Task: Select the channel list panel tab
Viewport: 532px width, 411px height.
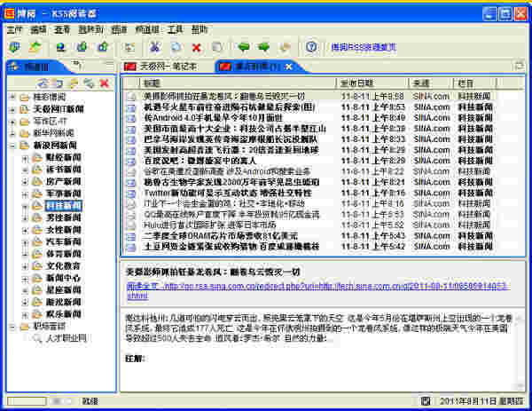Action: [37, 67]
